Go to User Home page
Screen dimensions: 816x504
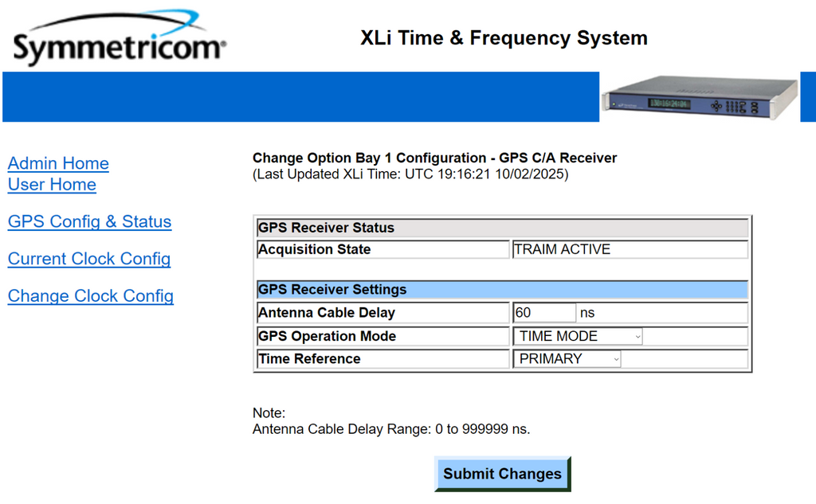[x=52, y=185]
